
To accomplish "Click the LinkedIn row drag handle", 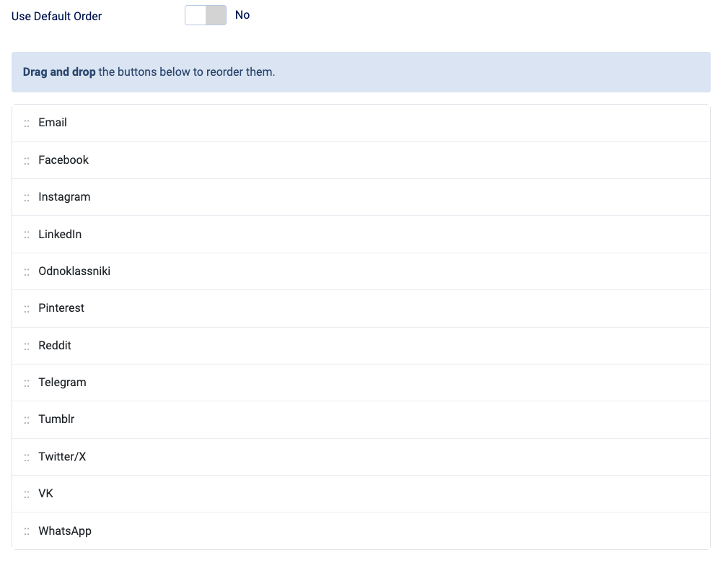I will [x=27, y=235].
